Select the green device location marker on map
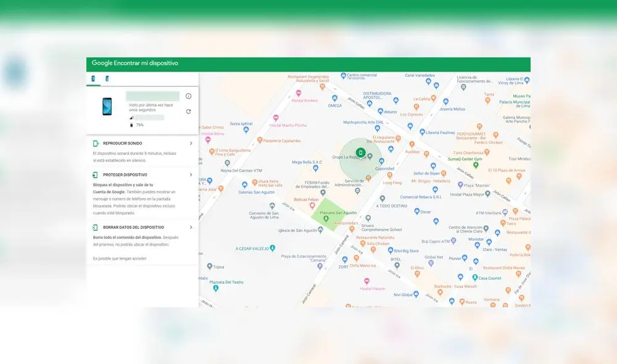Screen dimensions: 617x364 point(360,152)
